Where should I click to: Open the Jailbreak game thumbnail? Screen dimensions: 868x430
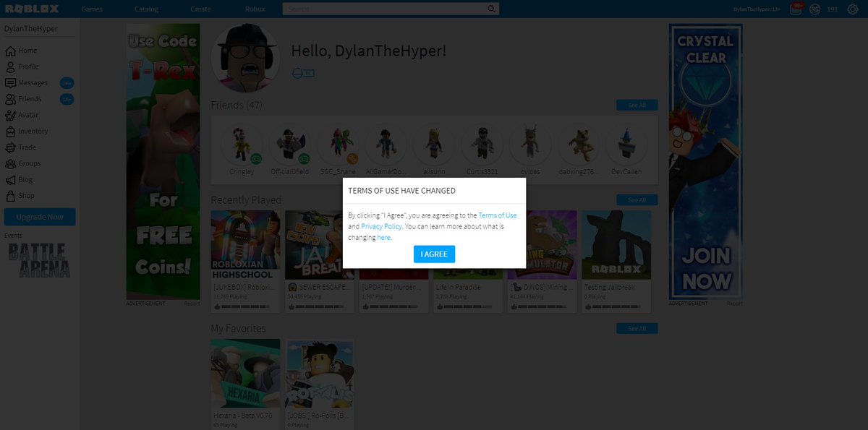[319, 245]
